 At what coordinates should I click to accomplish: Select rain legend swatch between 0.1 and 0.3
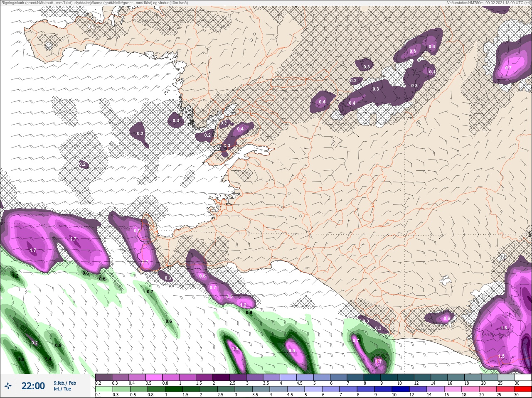pos(104,389)
